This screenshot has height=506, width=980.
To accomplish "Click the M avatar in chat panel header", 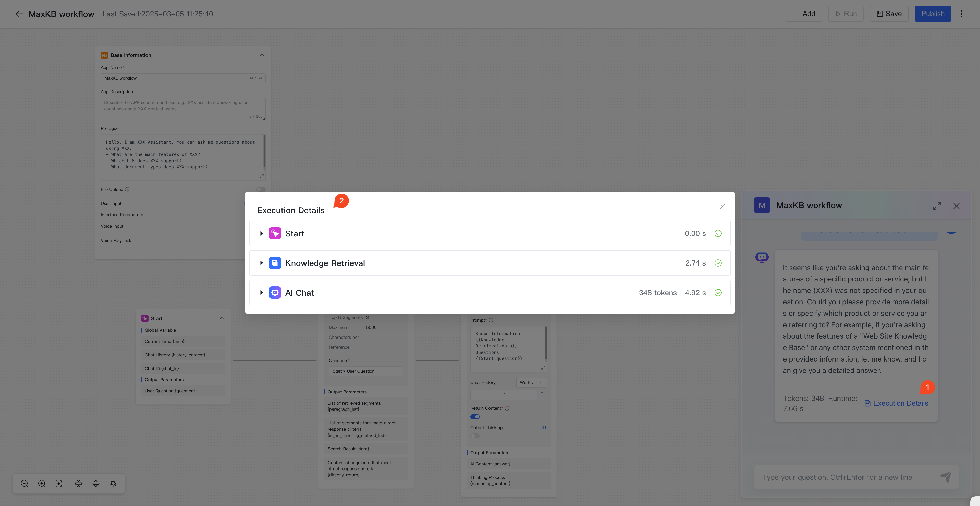I will (762, 206).
